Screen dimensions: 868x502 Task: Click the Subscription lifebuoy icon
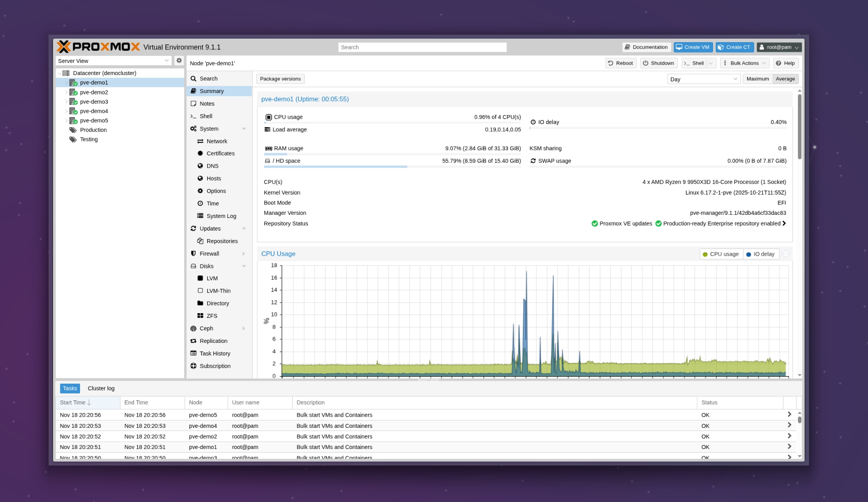(193, 366)
